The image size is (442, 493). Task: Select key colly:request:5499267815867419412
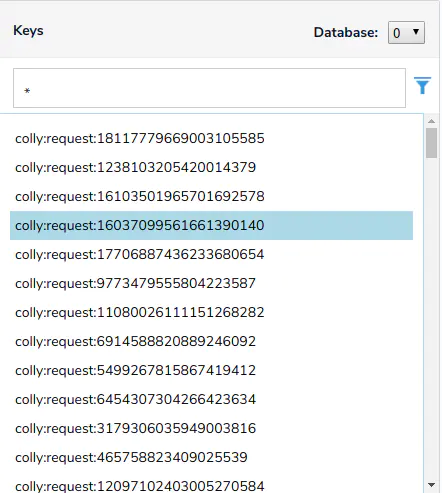tap(211, 370)
